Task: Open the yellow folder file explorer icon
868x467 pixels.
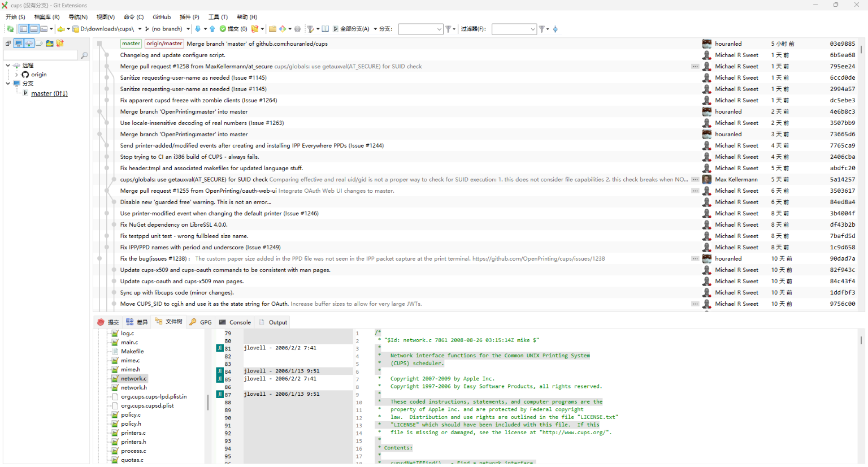Action: pyautogui.click(x=272, y=29)
